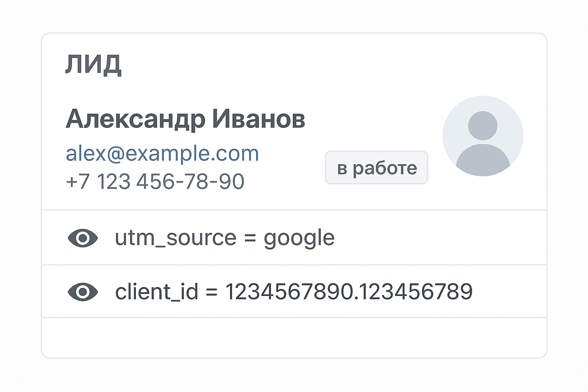Click phone number +7 123 456-78-90
This screenshot has height=392, width=588.
click(x=155, y=181)
